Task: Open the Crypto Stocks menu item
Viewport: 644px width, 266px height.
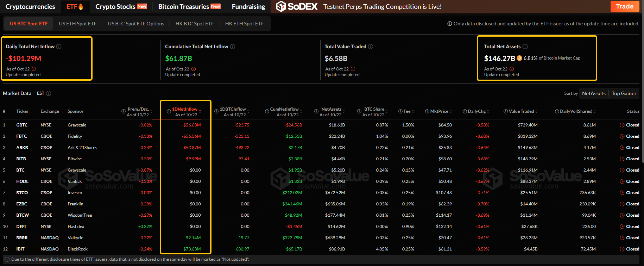Action: [121, 7]
